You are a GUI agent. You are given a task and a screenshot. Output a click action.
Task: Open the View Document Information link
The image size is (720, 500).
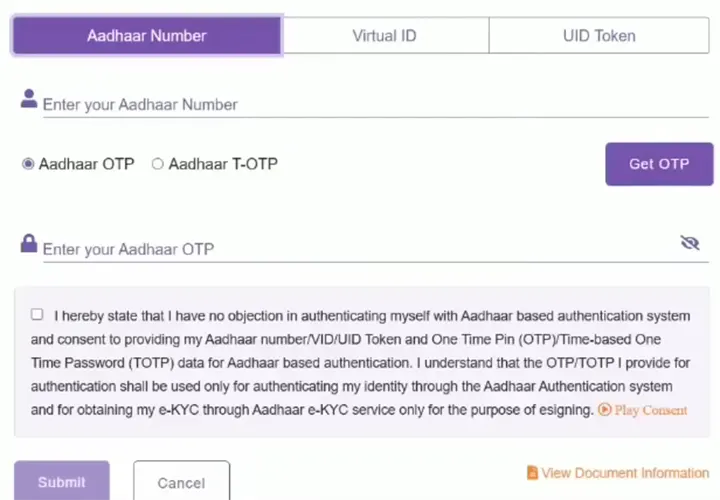pos(625,473)
